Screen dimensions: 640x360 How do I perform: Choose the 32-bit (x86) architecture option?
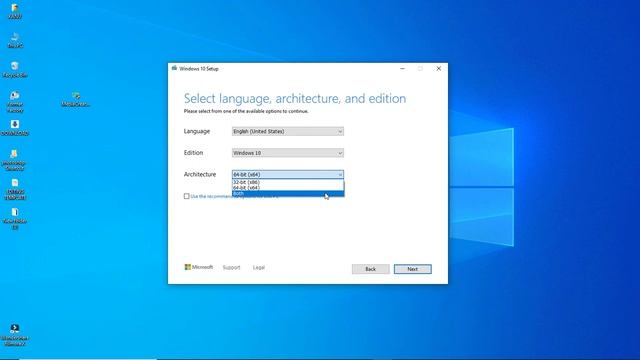[288, 182]
